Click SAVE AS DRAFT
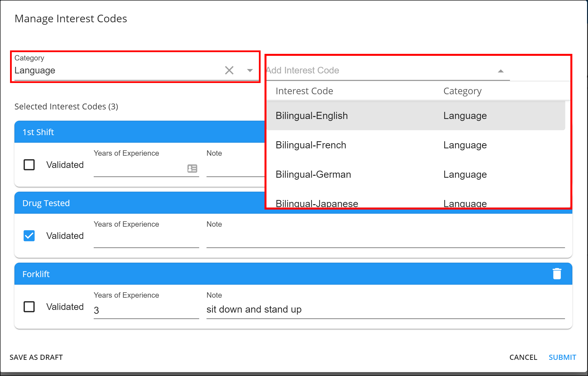Image resolution: width=588 pixels, height=376 pixels. click(x=36, y=357)
